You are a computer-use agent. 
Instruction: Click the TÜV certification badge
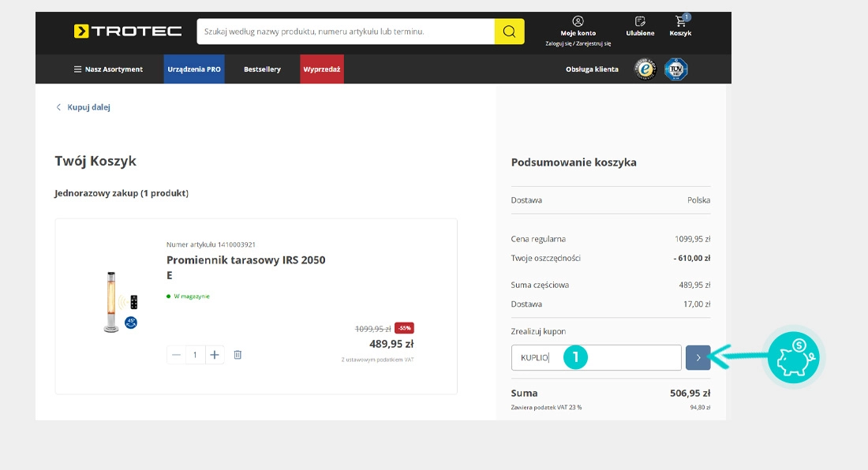(x=676, y=69)
